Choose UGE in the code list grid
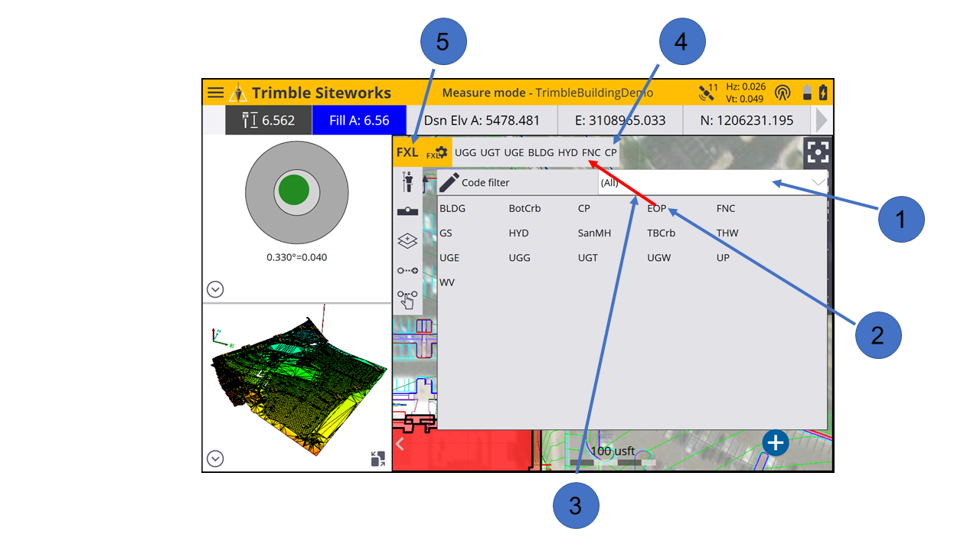The height and width of the screenshot is (551, 980). point(449,258)
